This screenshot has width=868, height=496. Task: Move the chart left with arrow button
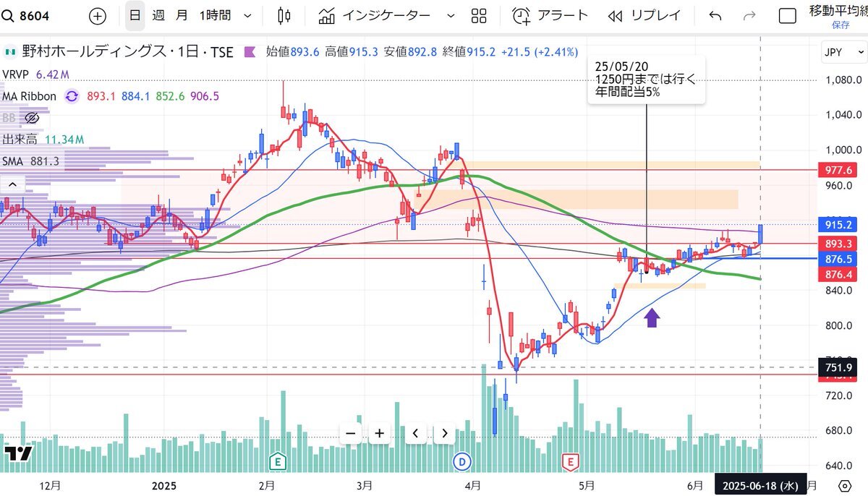click(415, 433)
